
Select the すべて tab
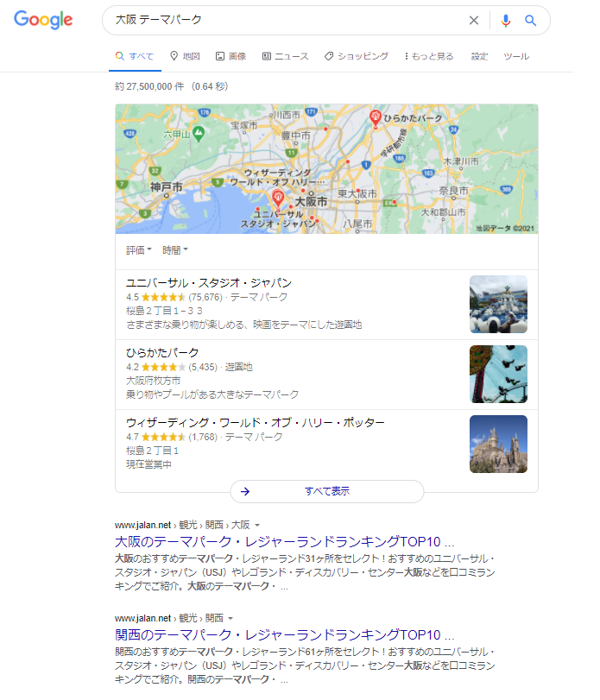click(135, 56)
